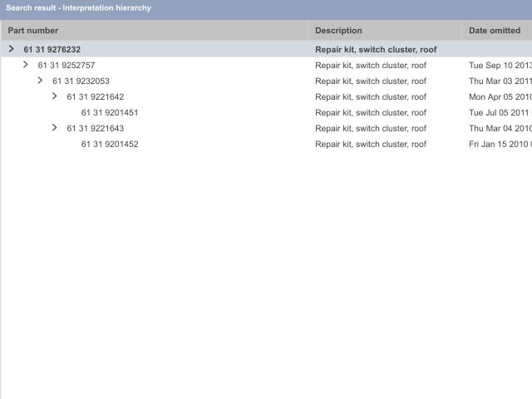Screen dimensions: 532x399
Task: Sort by Part number column header
Action: tap(33, 31)
